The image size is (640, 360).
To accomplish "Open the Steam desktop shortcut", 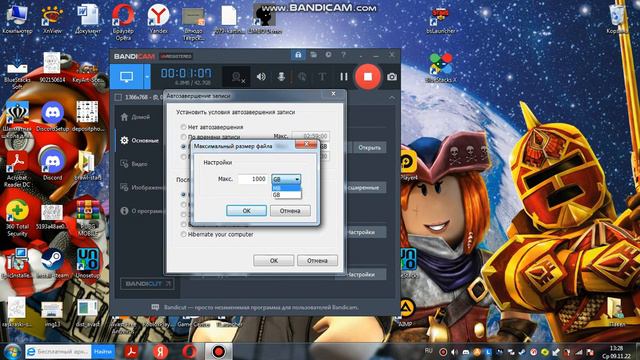I will (x=52, y=263).
